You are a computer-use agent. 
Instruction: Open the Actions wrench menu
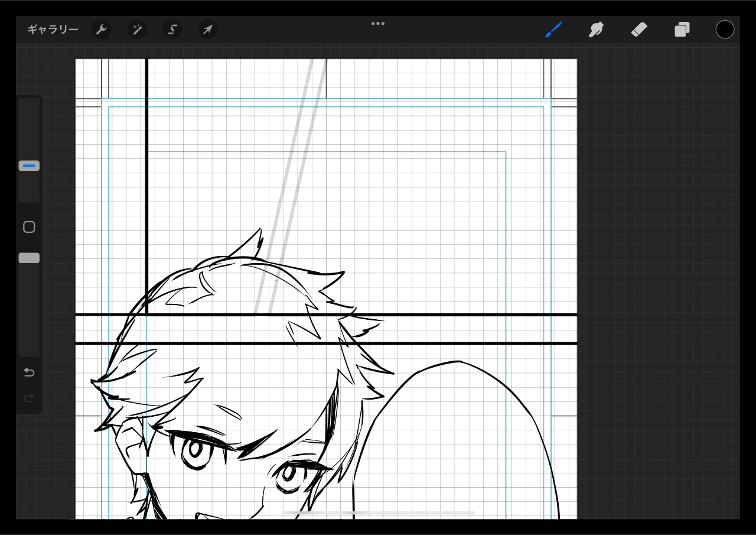coord(102,30)
